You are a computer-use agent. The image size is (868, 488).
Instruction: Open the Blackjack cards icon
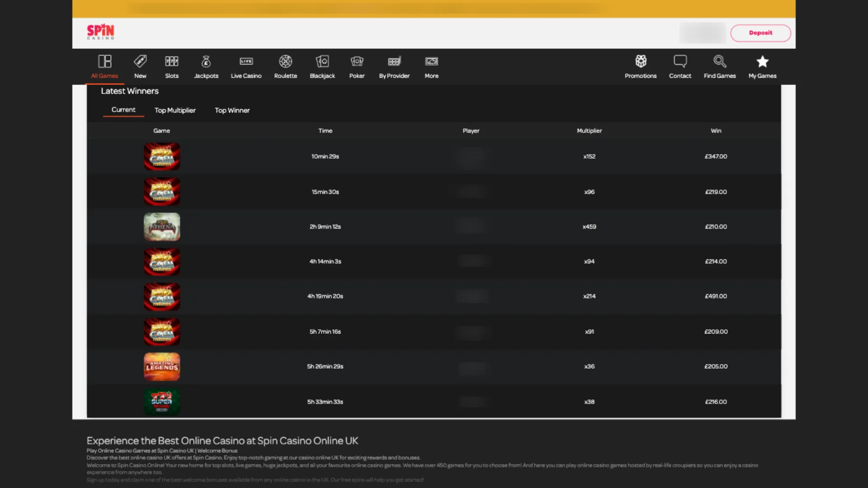(322, 61)
